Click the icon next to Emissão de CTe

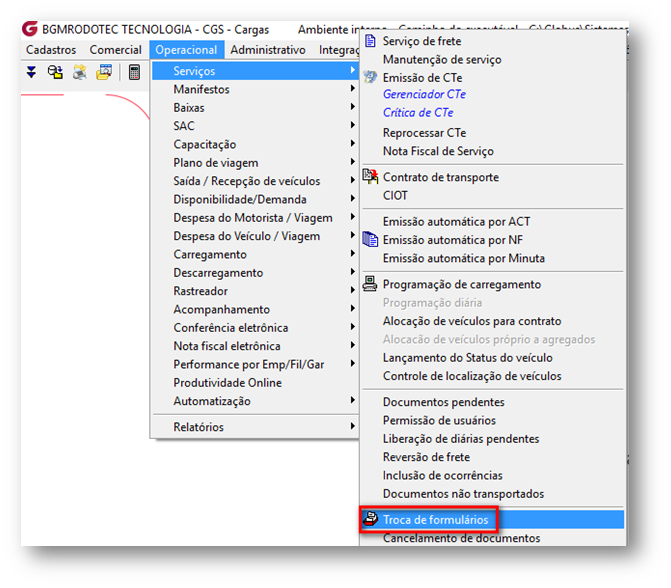[370, 77]
